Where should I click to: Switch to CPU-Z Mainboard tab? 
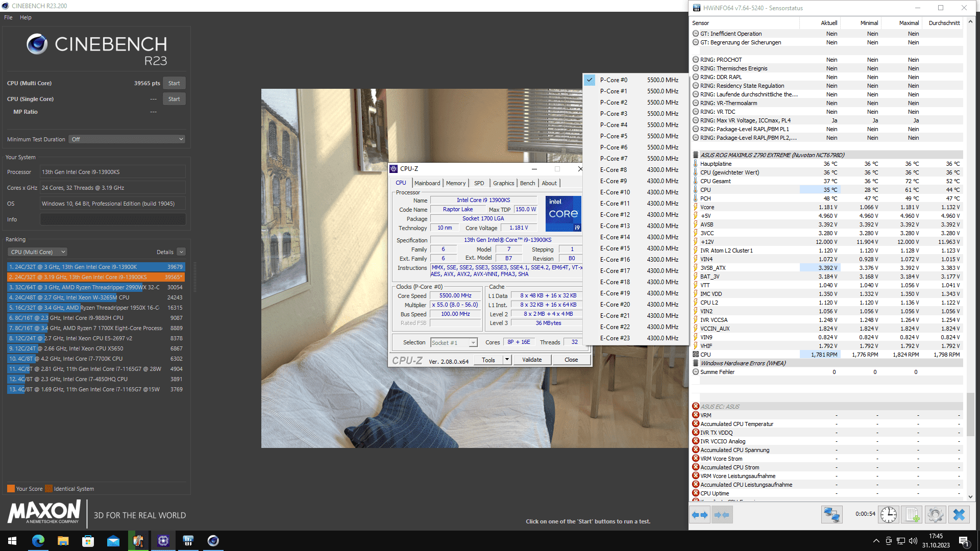tap(427, 183)
